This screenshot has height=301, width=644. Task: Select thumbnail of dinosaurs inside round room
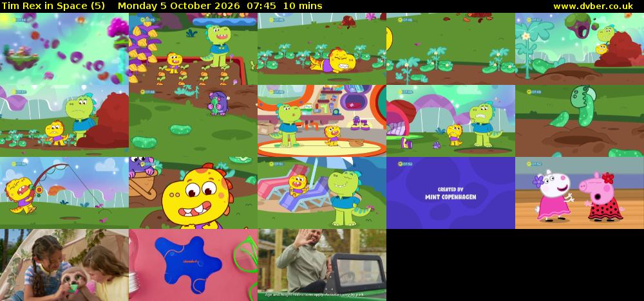[x=322, y=121]
